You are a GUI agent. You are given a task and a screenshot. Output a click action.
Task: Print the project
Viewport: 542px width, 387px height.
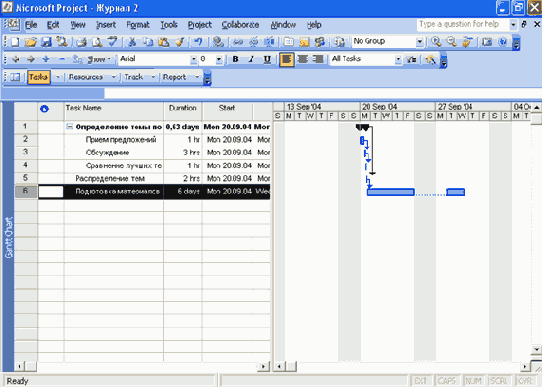coord(82,42)
